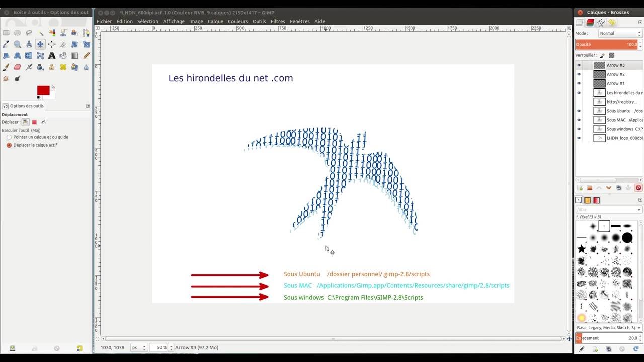
Task: Toggle visibility of the Arrow #3 layer
Action: point(579,65)
